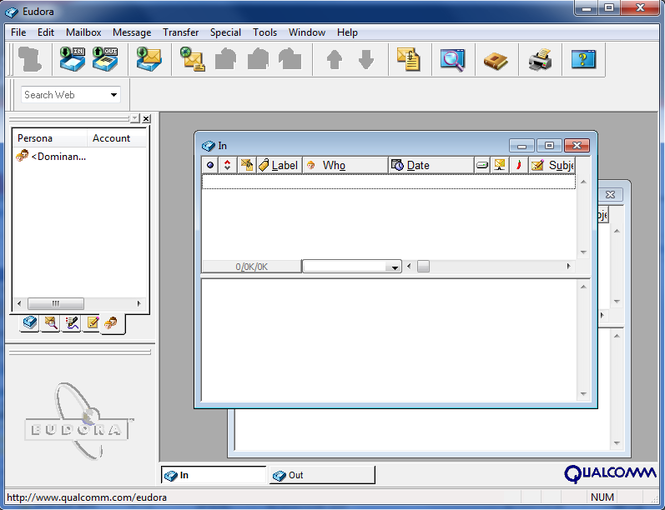Viewport: 665px width, 510px height.
Task: Open the Tools menu
Action: (x=265, y=32)
